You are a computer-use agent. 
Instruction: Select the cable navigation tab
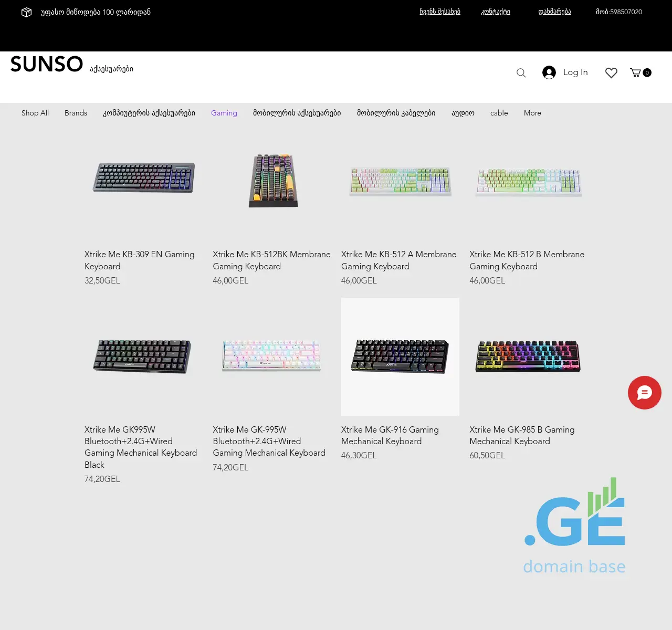(499, 113)
